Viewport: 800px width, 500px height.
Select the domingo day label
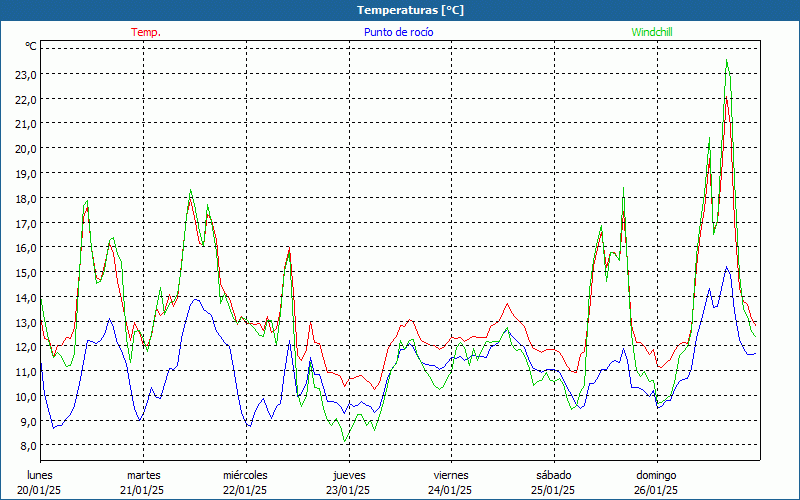pos(656,475)
